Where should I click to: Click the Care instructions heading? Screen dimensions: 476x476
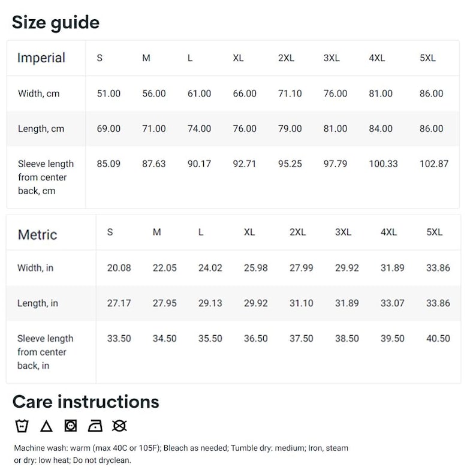(86, 402)
